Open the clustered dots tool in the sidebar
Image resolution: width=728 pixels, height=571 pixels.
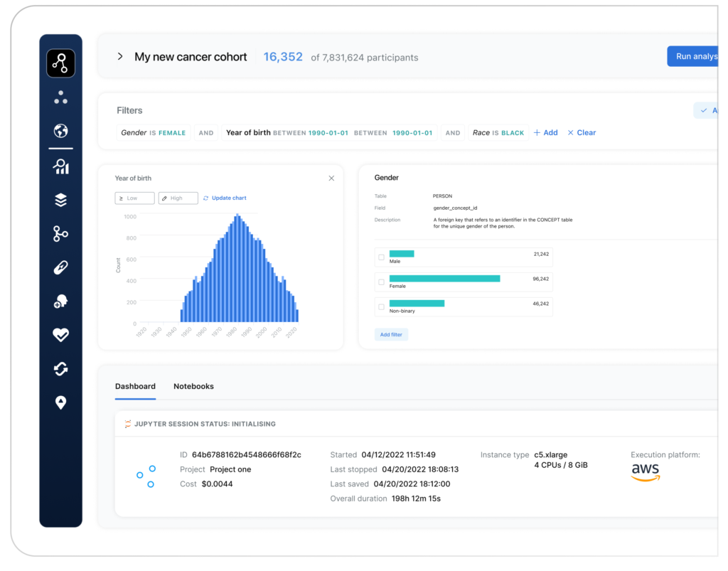point(60,97)
